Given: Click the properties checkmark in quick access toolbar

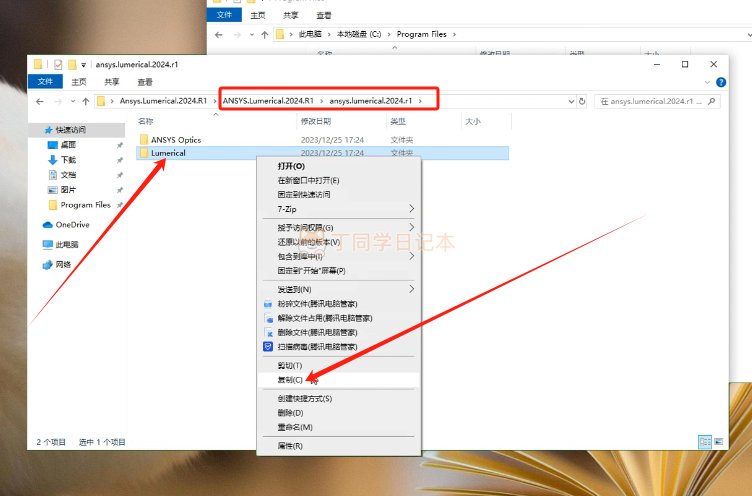Looking at the screenshot, I should click(x=59, y=64).
